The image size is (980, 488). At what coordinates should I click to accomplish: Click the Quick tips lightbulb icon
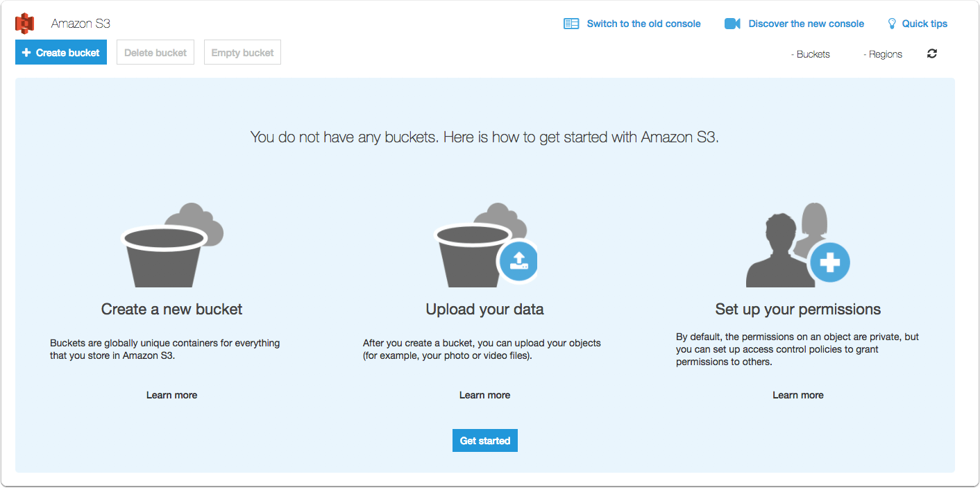tap(892, 23)
